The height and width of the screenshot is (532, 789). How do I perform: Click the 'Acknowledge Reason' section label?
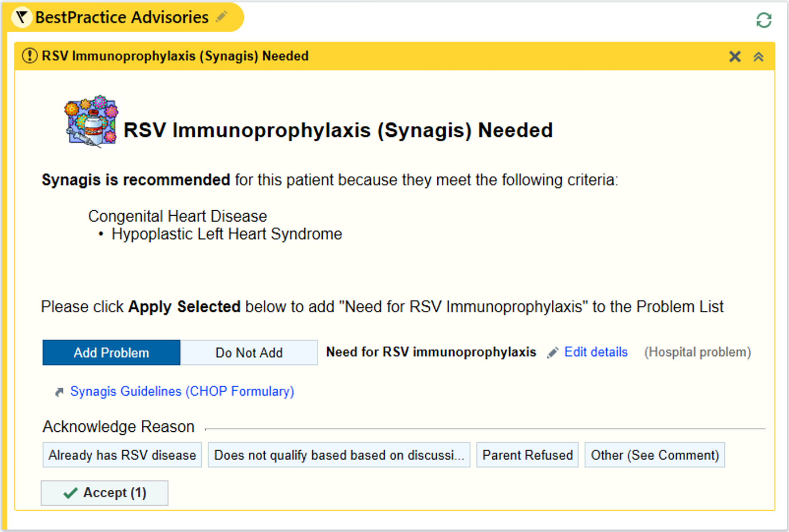click(x=118, y=427)
